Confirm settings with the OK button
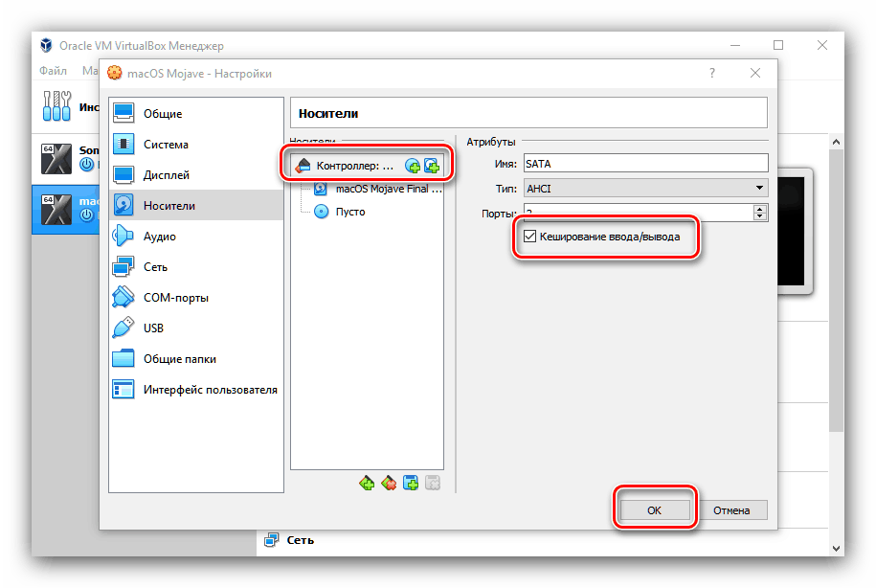 click(654, 510)
